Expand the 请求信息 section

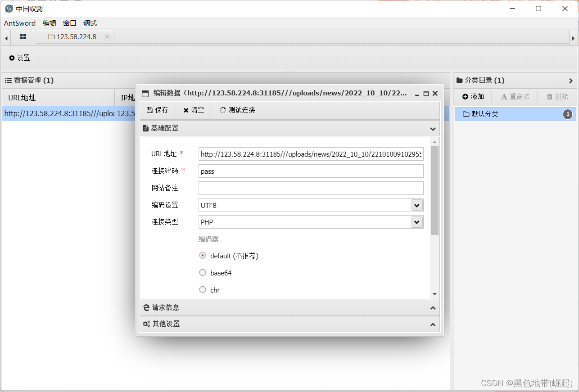pyautogui.click(x=433, y=308)
